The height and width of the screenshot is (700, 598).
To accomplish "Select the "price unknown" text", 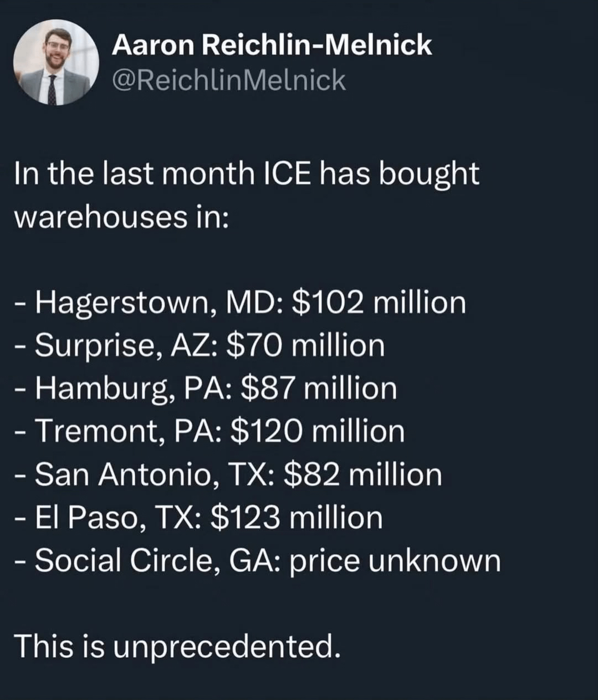I will (x=395, y=561).
